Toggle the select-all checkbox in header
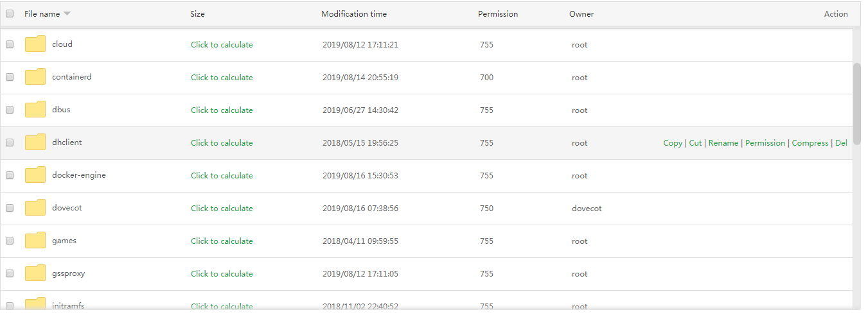Screen dimensions: 868x317 (x=10, y=13)
